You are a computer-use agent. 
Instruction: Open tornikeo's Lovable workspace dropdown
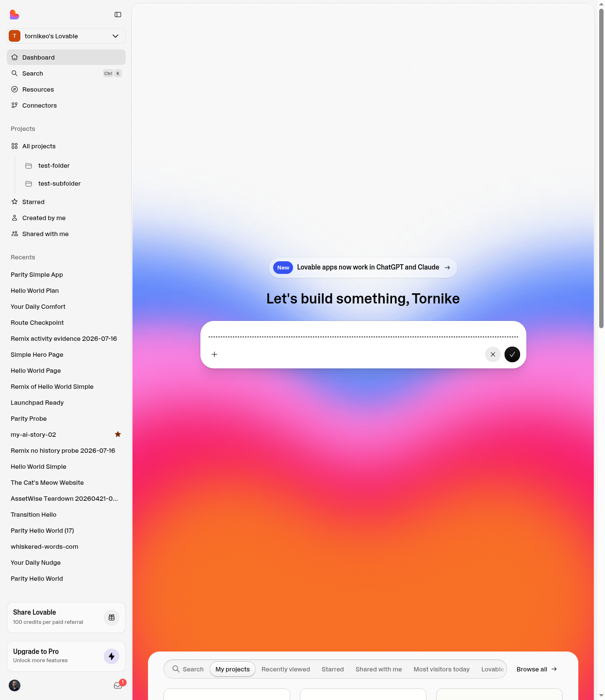point(66,36)
